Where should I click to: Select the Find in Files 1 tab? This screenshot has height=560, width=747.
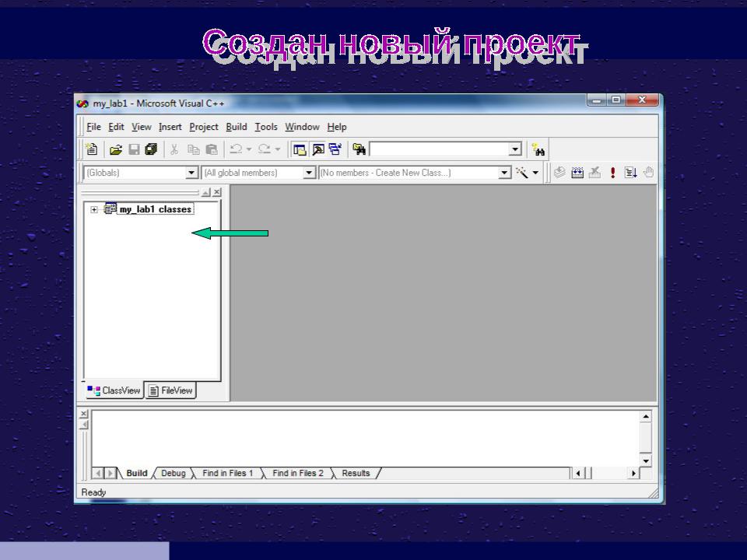(228, 473)
